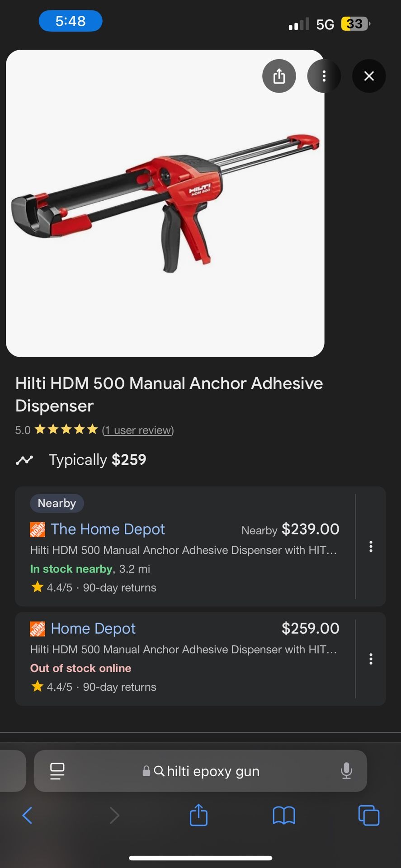Open Safari bookmarks book icon

[x=284, y=816]
